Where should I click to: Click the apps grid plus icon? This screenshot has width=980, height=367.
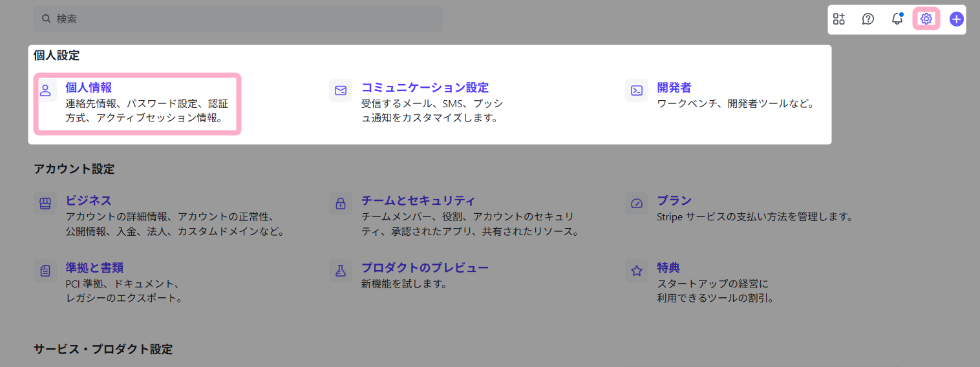click(x=839, y=19)
